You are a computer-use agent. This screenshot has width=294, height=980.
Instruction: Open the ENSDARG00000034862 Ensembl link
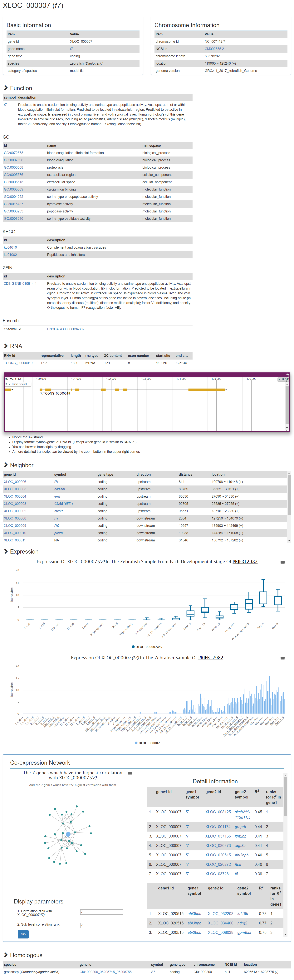click(x=66, y=329)
